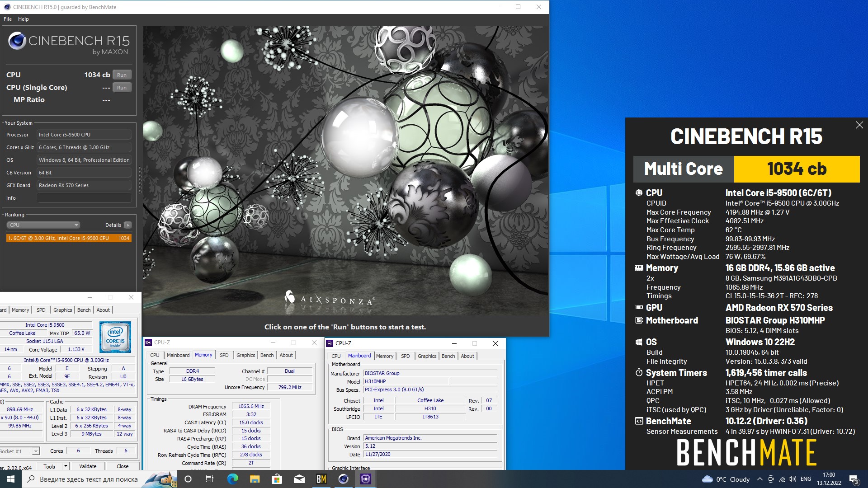Viewport: 868px width, 488px height.
Task: Open Bench tab in leftmost CPU-Z window
Action: (x=84, y=310)
